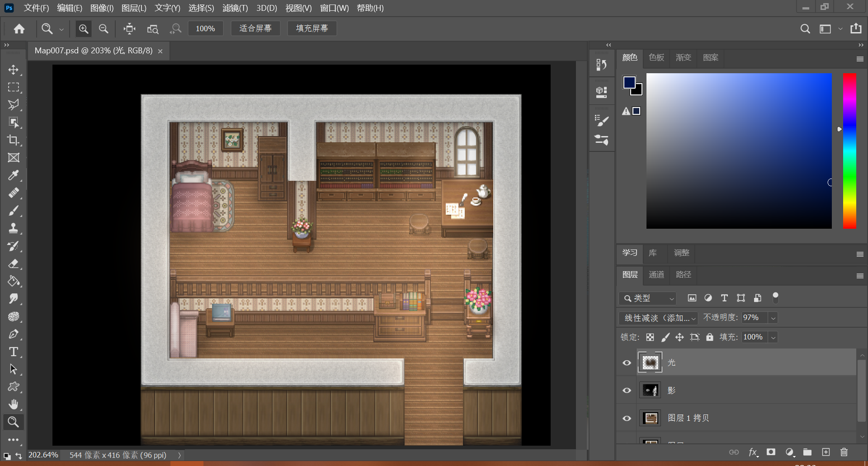The height and width of the screenshot is (466, 868).
Task: Select the Crop tool
Action: click(x=14, y=140)
